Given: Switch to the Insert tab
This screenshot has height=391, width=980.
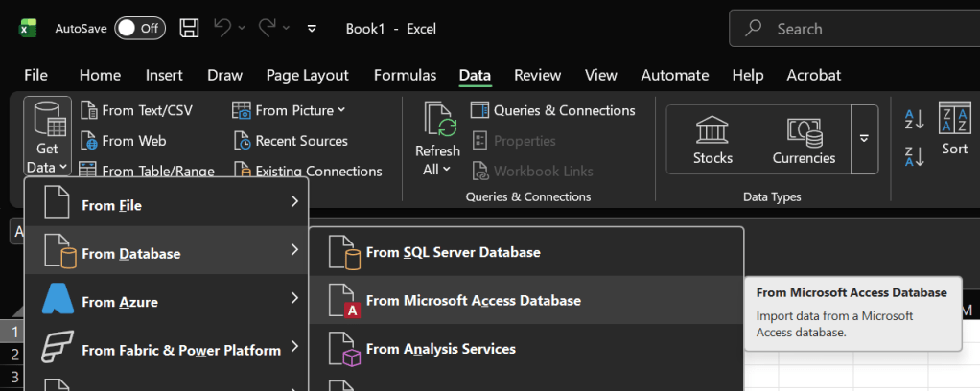Looking at the screenshot, I should point(164,76).
